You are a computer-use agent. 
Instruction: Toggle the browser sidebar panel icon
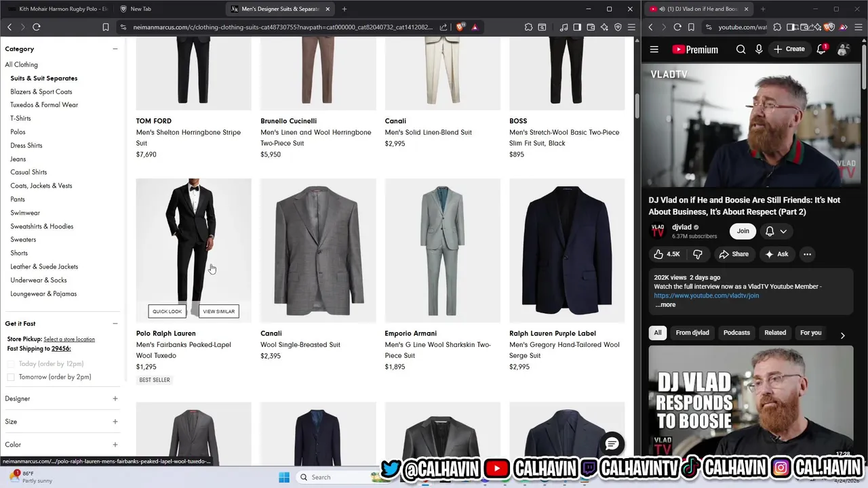[x=577, y=27]
